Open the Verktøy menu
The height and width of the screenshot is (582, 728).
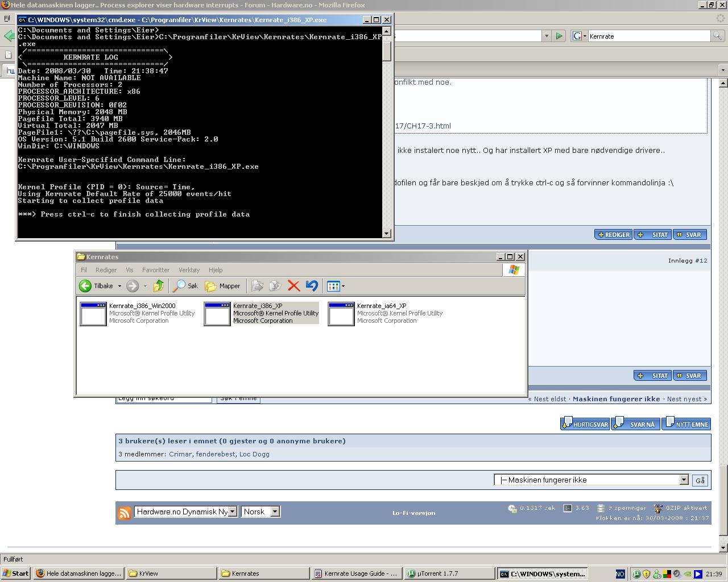coord(189,270)
